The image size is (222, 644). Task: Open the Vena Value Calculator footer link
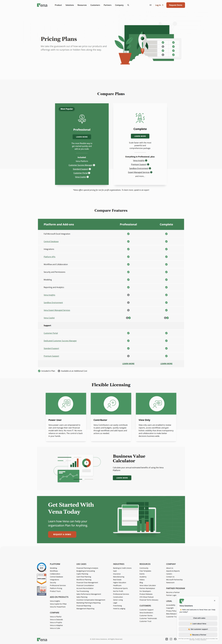point(148,585)
